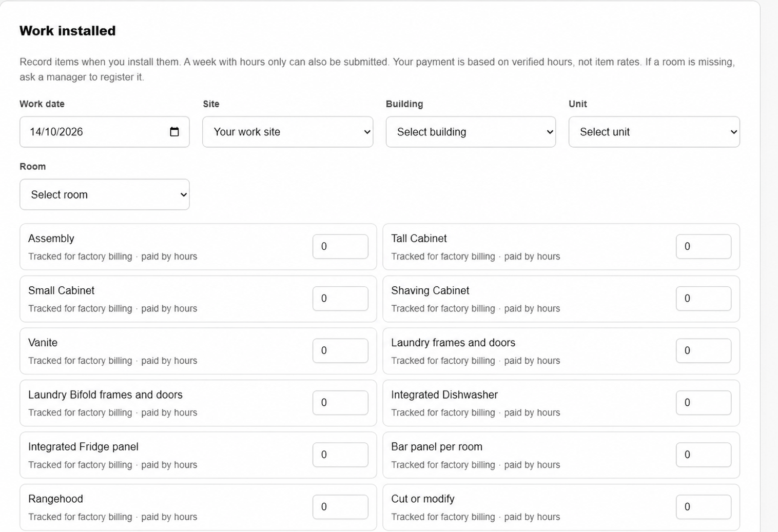Screen dimensions: 778x532
Task: Click the Integrated Dishwasher quantity field
Action: [704, 403]
